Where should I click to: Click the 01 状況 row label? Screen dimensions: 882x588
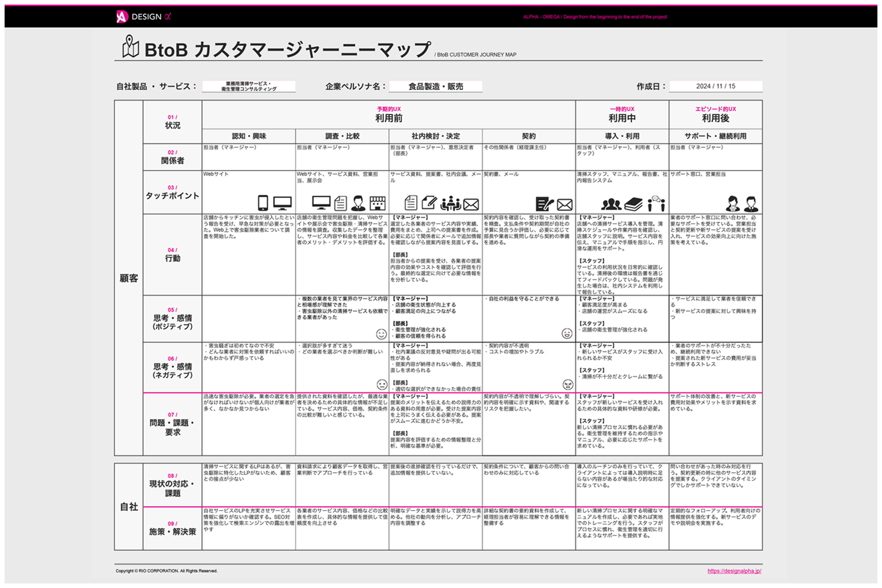(172, 122)
